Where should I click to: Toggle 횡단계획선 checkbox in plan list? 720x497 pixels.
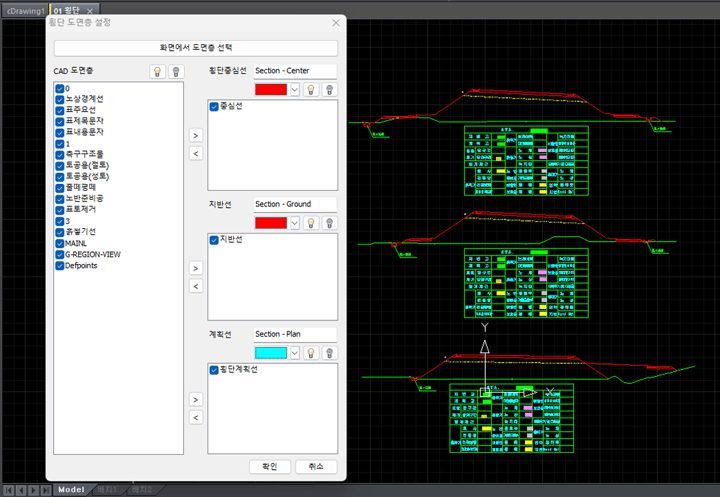214,370
